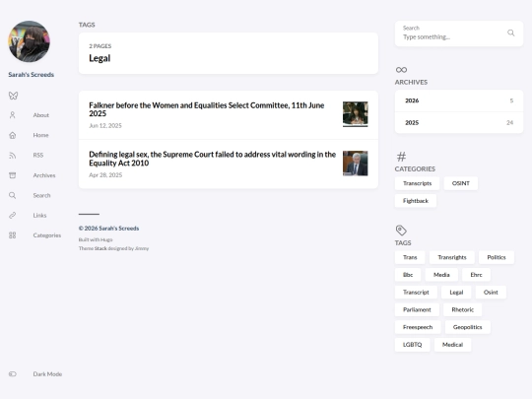
Task: Open Links in sidebar menu
Action: [39, 215]
